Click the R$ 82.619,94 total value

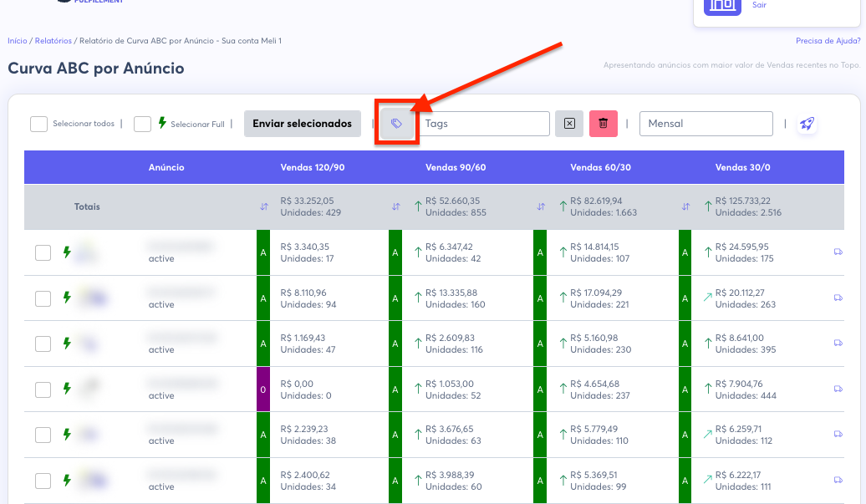[598, 201]
